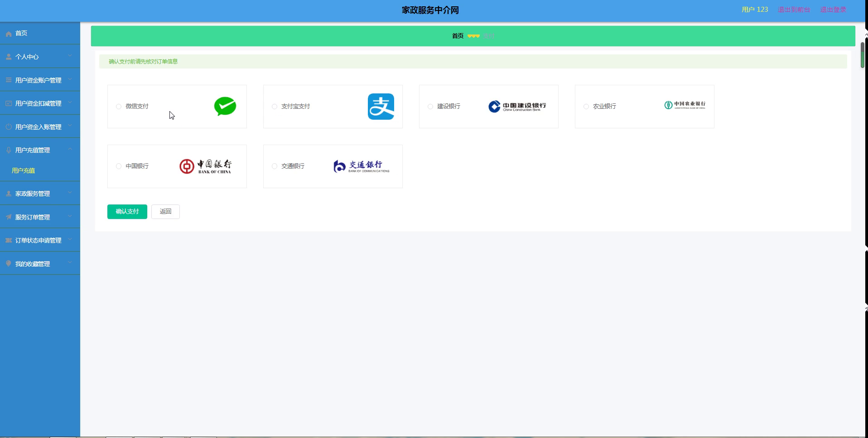Image resolution: width=868 pixels, height=438 pixels.
Task: Expand the 个人中心 chevron
Action: (x=70, y=56)
